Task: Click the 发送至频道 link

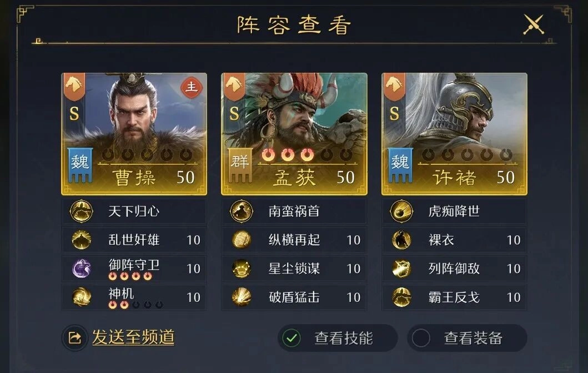Action: [133, 337]
